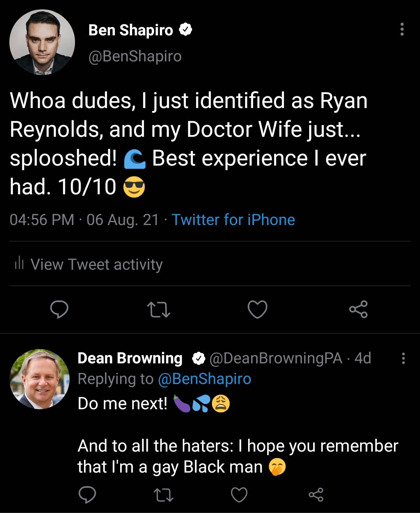
Task: Open more options on Dean Browning's reply
Action: pyautogui.click(x=403, y=358)
